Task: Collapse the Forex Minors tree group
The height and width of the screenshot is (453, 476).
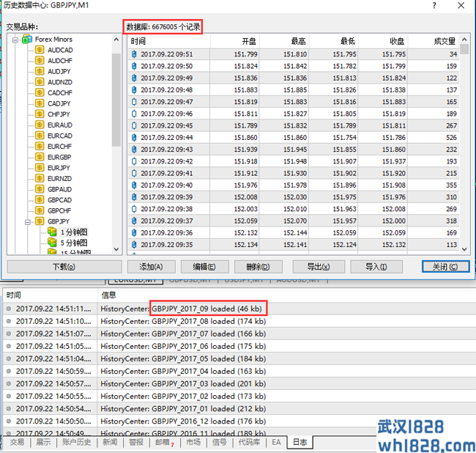Action: tap(16, 40)
